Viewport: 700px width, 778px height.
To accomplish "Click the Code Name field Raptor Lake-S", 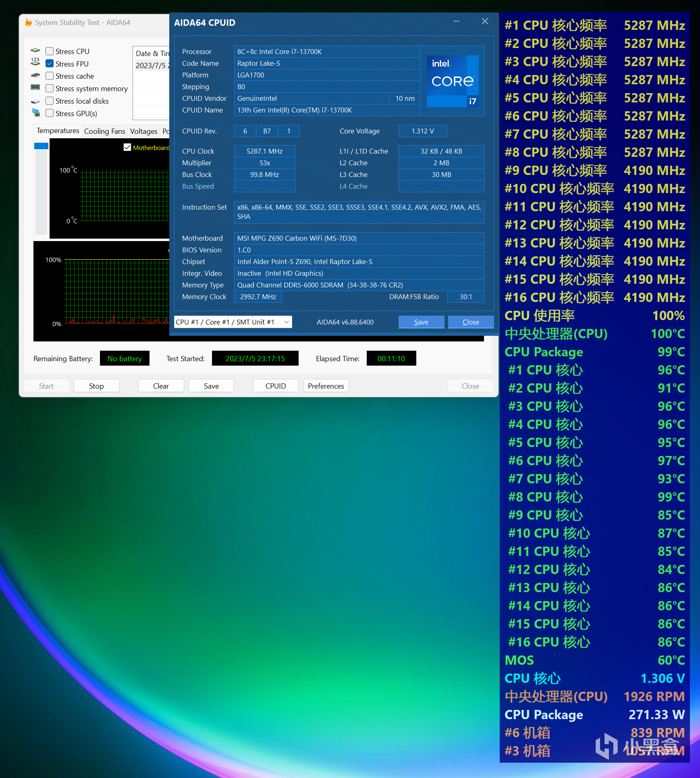I will click(327, 63).
